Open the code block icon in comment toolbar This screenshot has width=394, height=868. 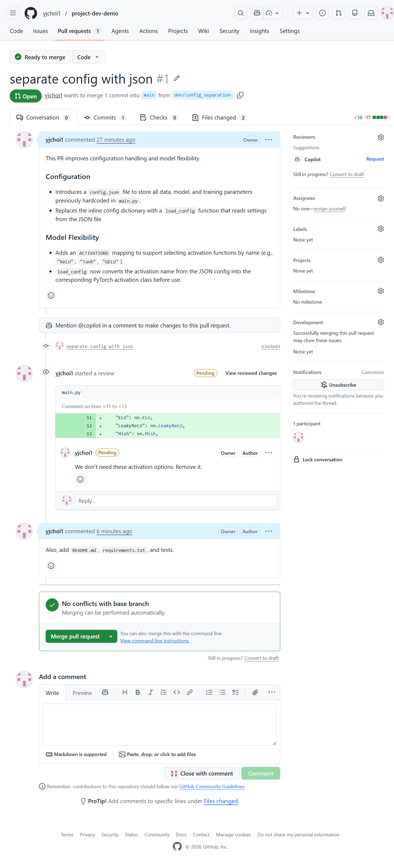(x=176, y=693)
